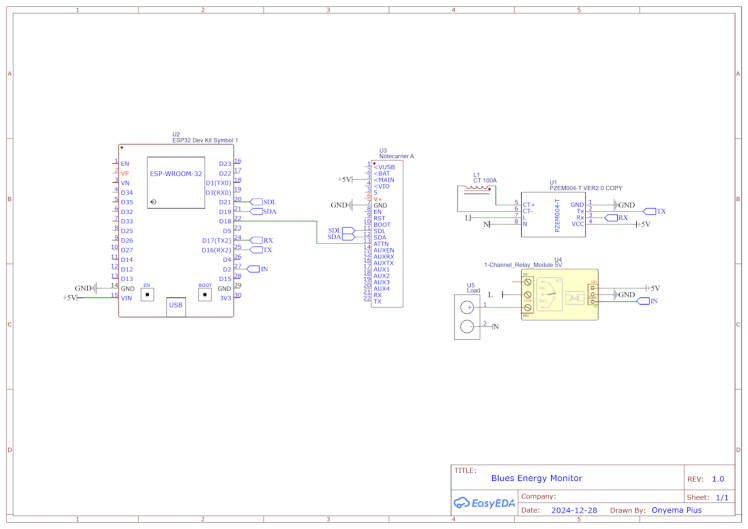The height and width of the screenshot is (529, 748).
Task: Select the TX net flag right of the PZEM004-T
Action: tap(654, 211)
